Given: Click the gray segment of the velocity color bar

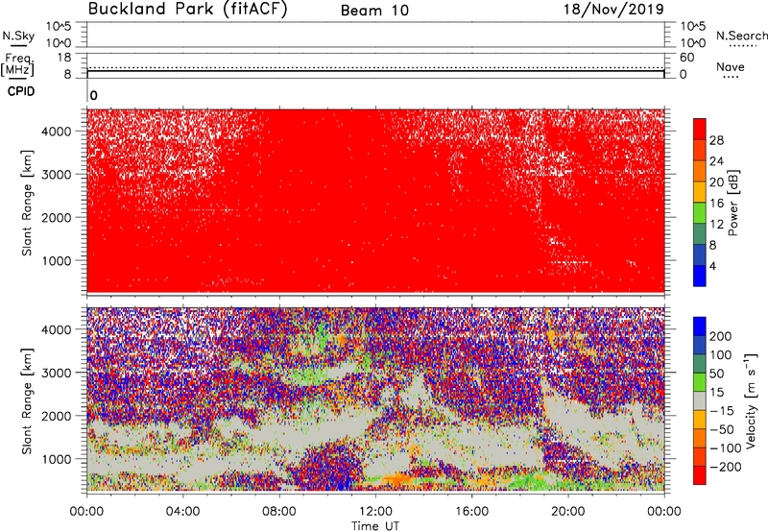Looking at the screenshot, I should tap(700, 400).
